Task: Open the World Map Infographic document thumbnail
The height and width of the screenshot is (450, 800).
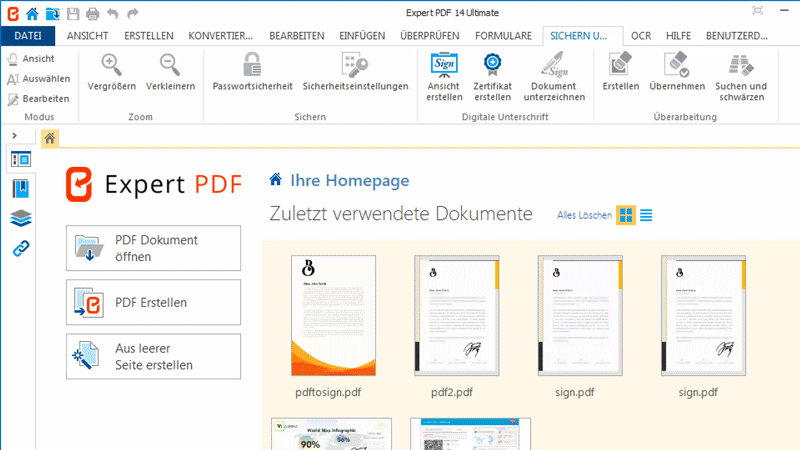Action: click(x=332, y=434)
